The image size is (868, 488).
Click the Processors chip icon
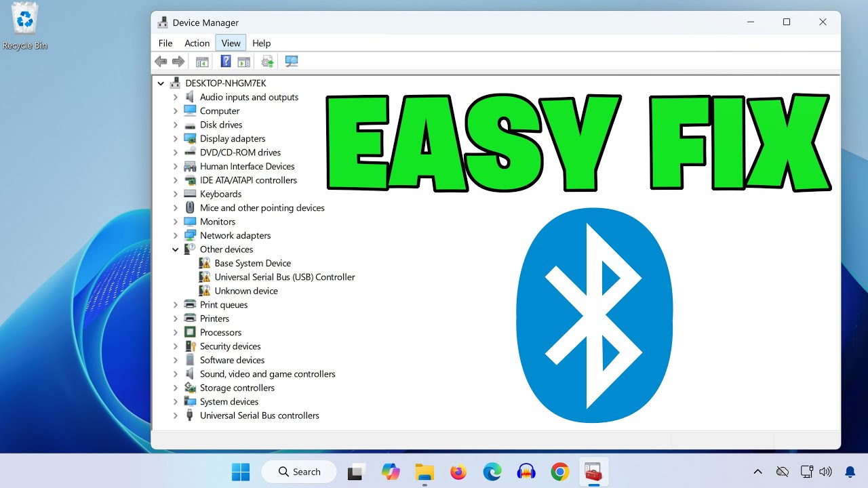click(190, 333)
